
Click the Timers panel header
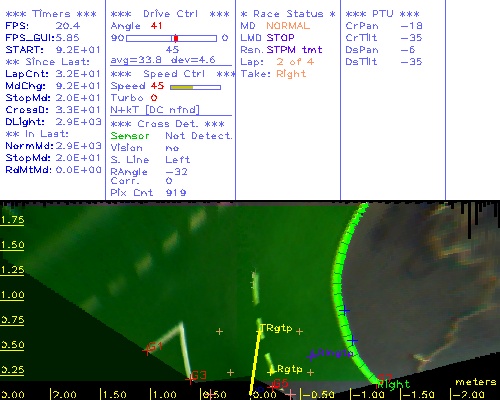tap(51, 14)
